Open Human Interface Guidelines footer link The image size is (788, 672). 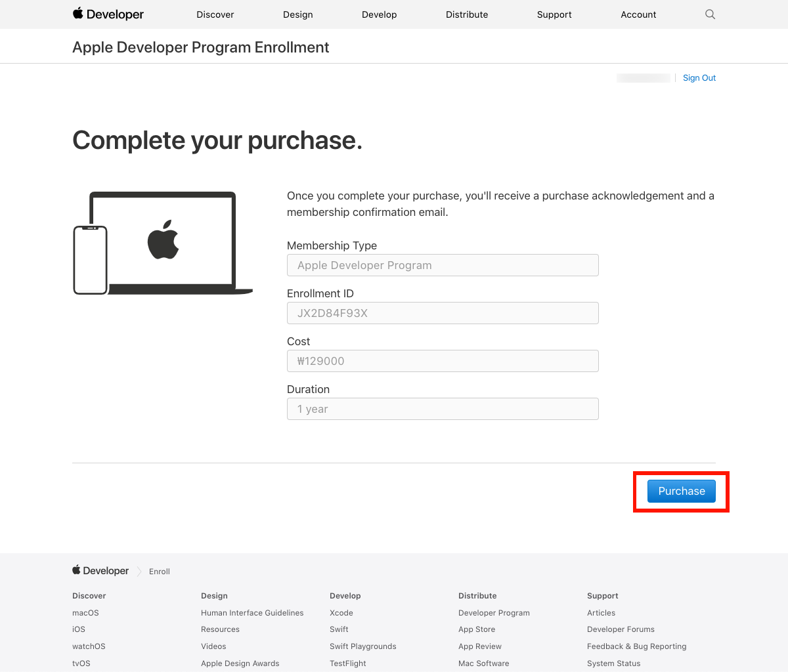(252, 613)
